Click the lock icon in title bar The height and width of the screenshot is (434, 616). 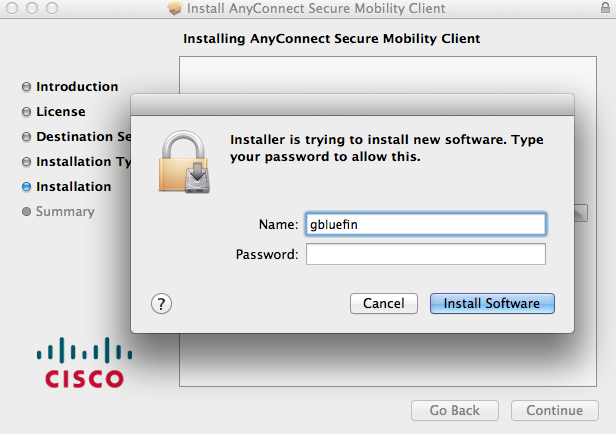click(605, 7)
